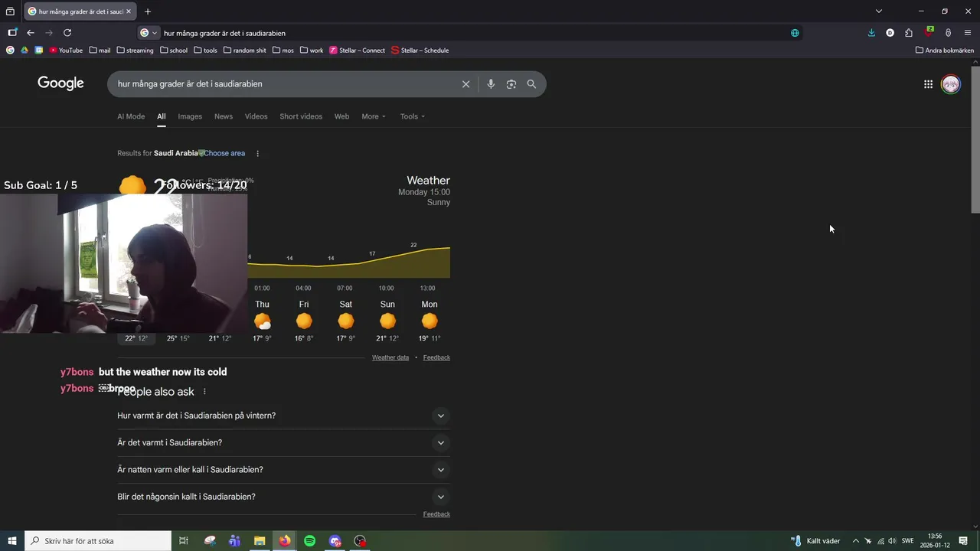This screenshot has height=551, width=980.
Task: Open Spotify from the taskbar
Action: pyautogui.click(x=310, y=541)
